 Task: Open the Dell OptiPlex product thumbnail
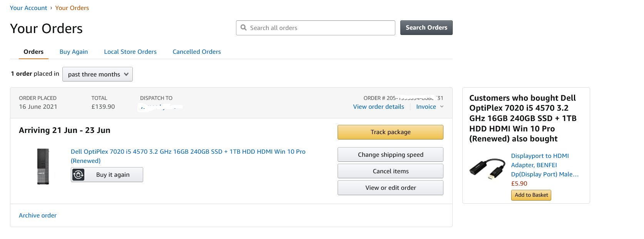coord(43,166)
